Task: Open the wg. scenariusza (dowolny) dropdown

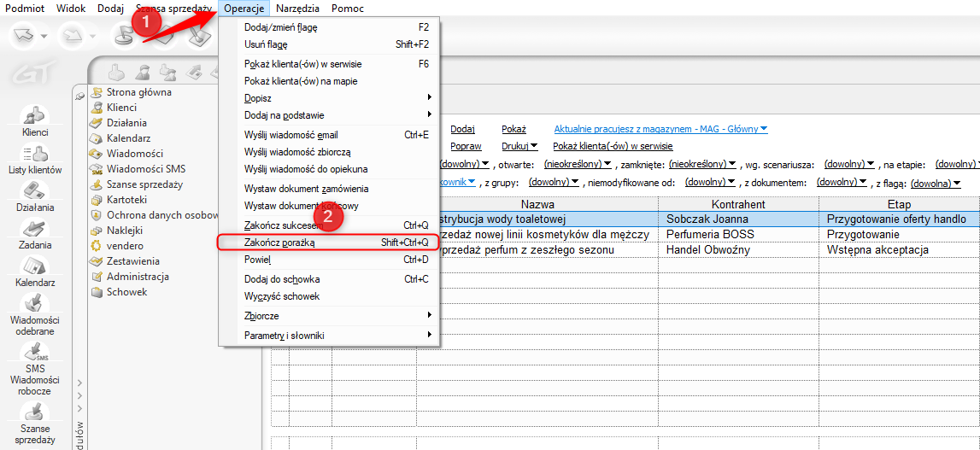Action: [x=848, y=164]
